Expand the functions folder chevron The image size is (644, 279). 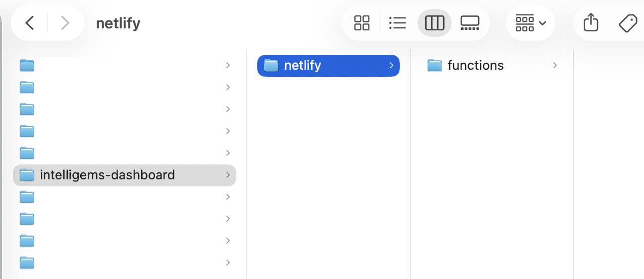[555, 65]
